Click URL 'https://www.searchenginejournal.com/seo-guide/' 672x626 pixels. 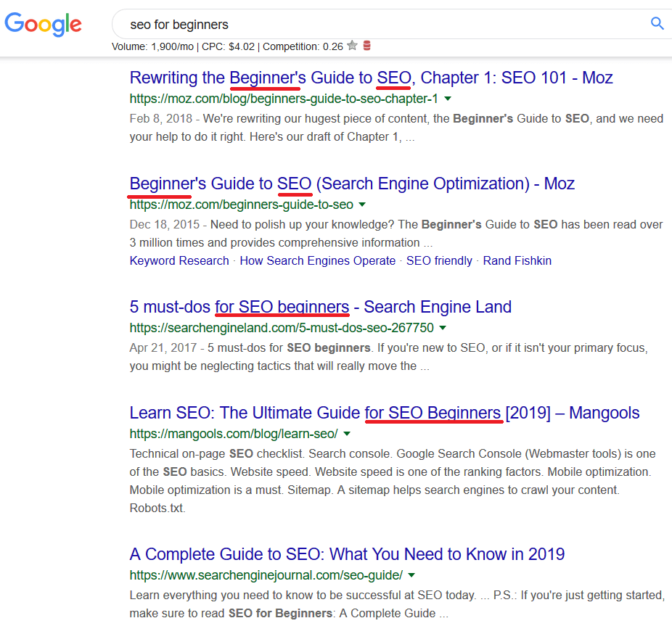tap(266, 575)
